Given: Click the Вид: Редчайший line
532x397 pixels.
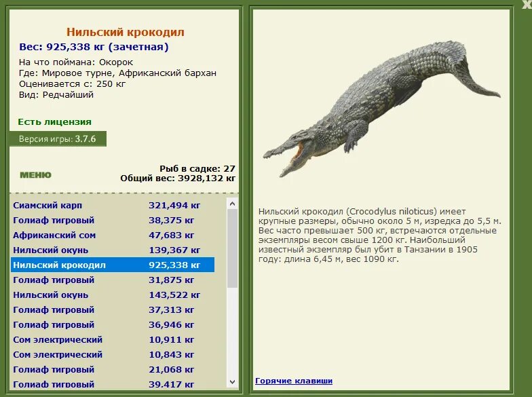Looking at the screenshot, I should 56,95.
